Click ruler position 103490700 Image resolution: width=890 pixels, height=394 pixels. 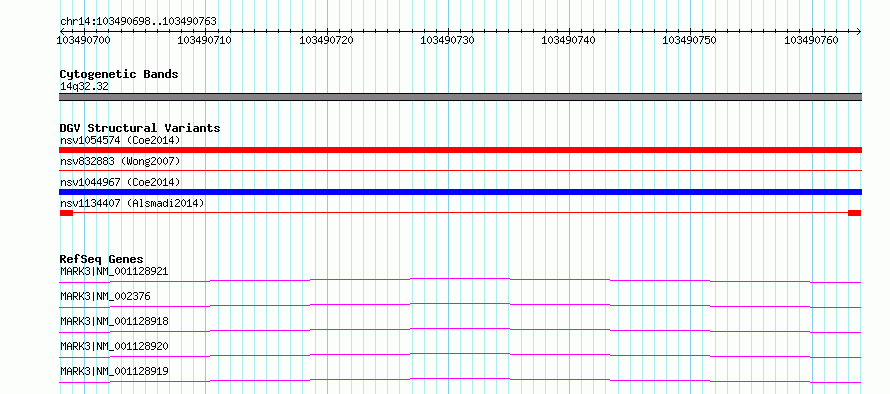pyautogui.click(x=84, y=40)
